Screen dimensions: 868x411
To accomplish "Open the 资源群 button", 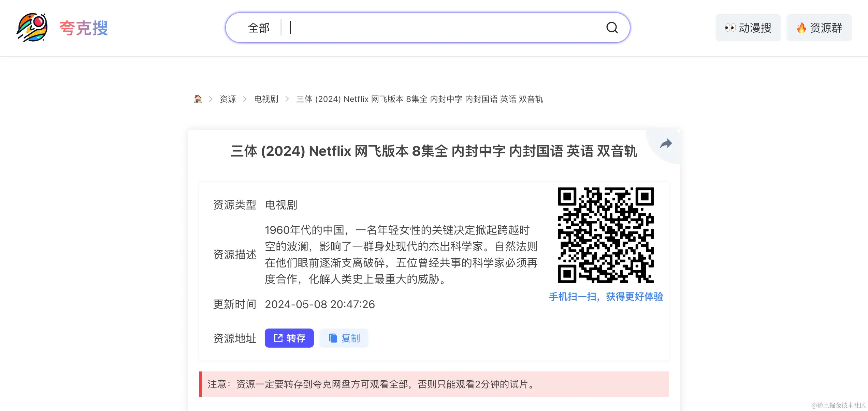I will click(819, 28).
